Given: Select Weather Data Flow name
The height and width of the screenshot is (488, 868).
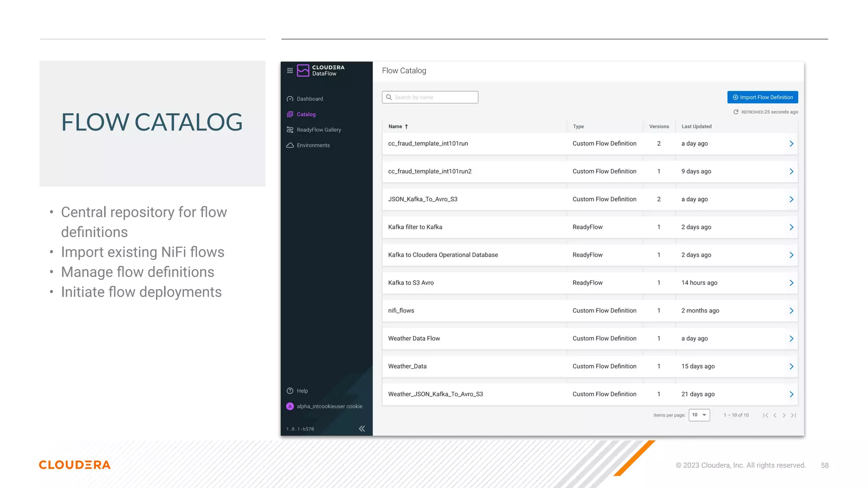Looking at the screenshot, I should [x=414, y=338].
